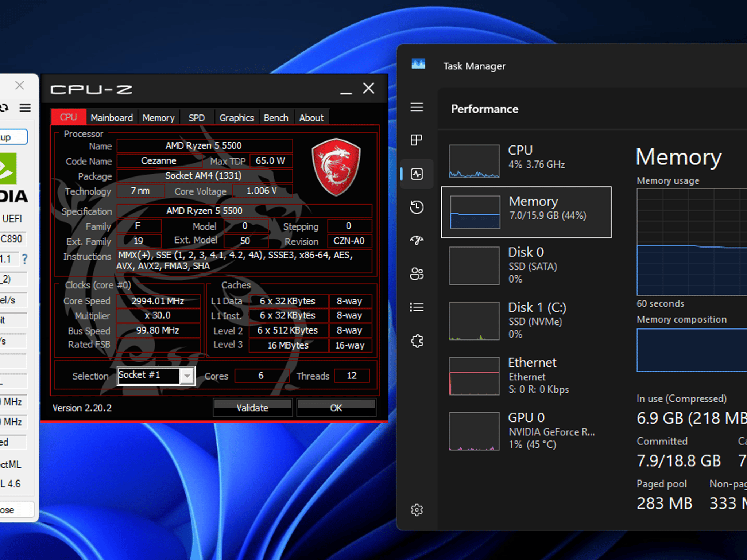Click the question mark help icon in GPU-Z
Screen dimensions: 747x560
(x=24, y=259)
